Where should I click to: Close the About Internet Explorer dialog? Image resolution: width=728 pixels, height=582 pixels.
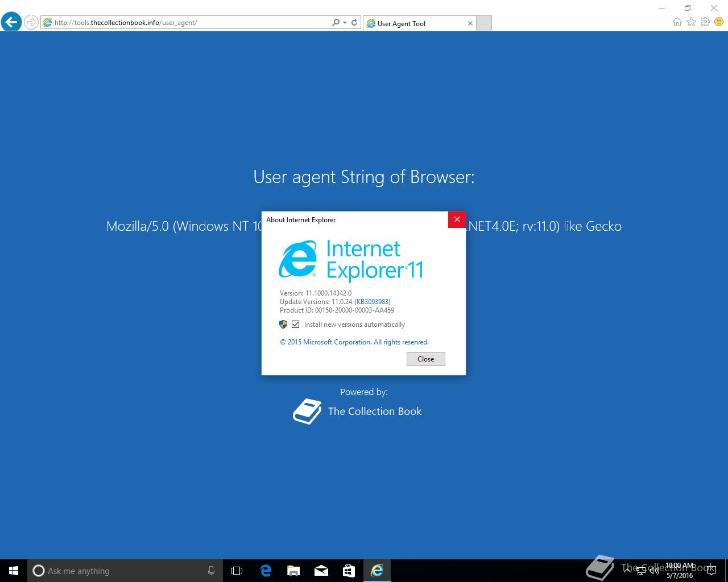click(457, 219)
